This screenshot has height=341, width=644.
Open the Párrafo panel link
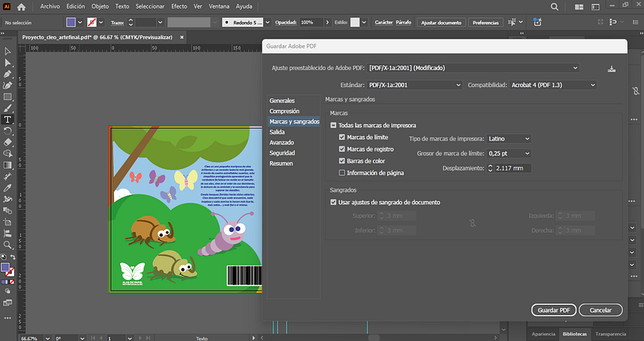coord(404,23)
